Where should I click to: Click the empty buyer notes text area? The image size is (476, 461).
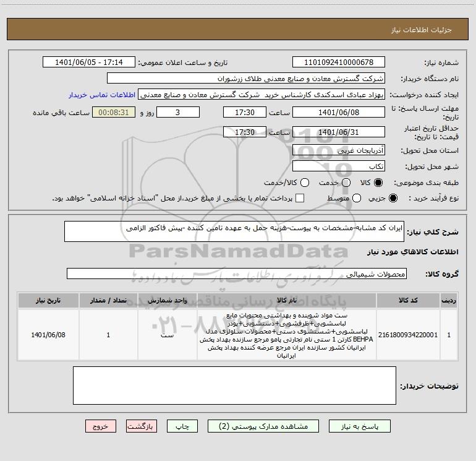(234, 386)
